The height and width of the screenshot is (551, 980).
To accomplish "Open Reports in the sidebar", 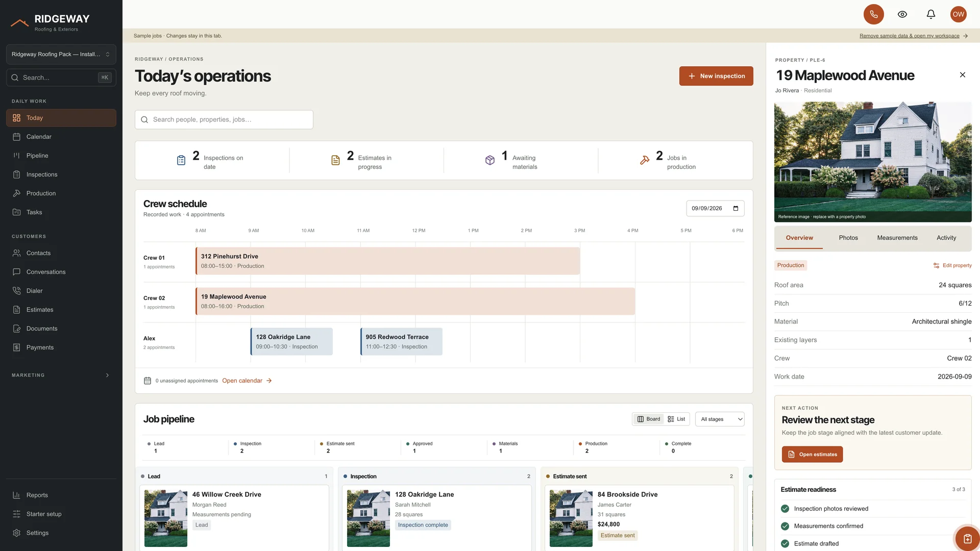I will click(61, 495).
